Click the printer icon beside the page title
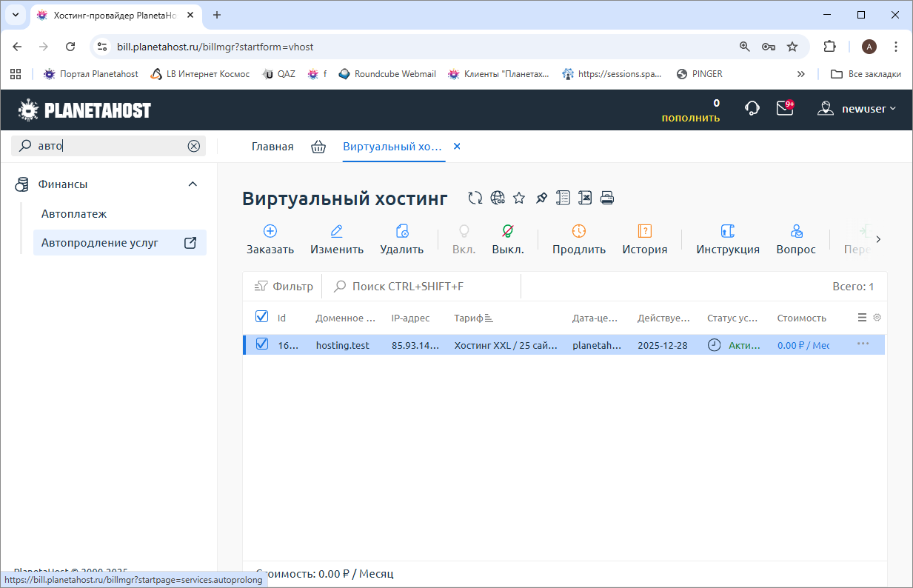 [607, 198]
